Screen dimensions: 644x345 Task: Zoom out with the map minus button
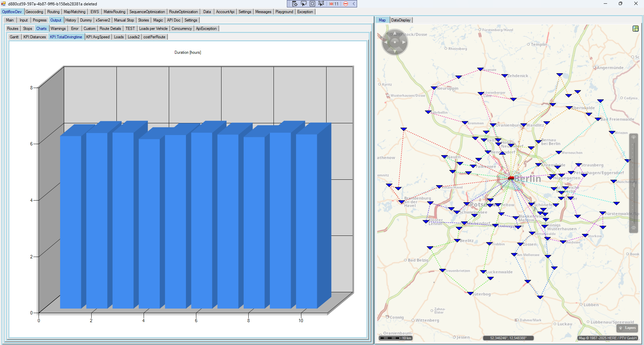click(634, 228)
